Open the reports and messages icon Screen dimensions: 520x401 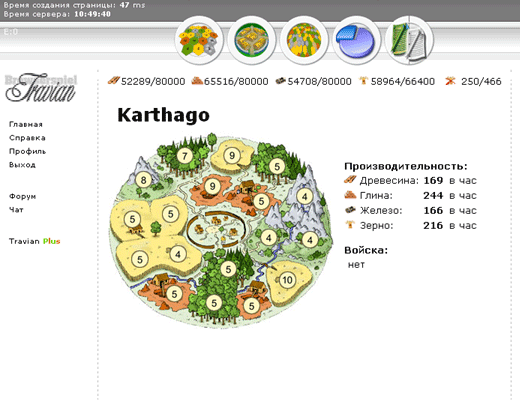pos(409,40)
